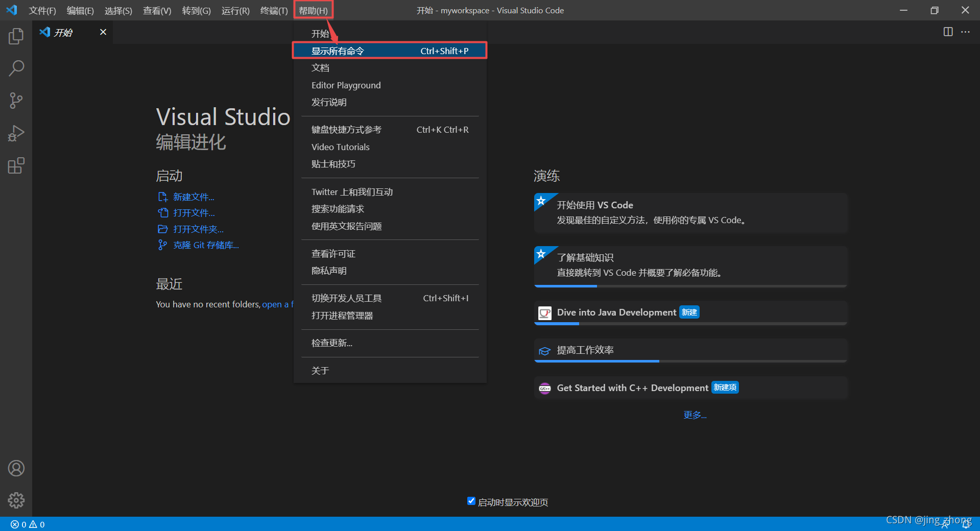This screenshot has width=980, height=531.
Task: Select 搜索功能请求 menu entry
Action: point(390,209)
